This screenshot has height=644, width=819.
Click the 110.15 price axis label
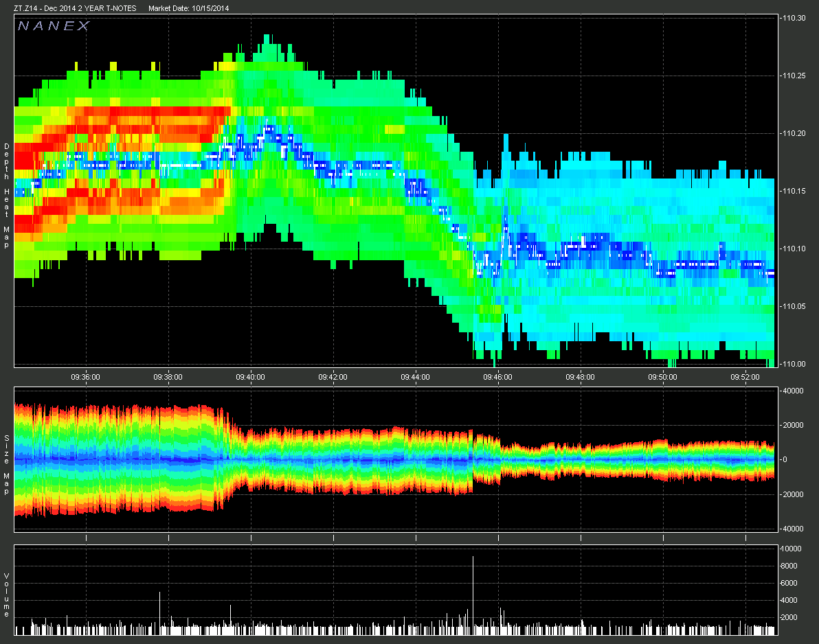pyautogui.click(x=794, y=191)
